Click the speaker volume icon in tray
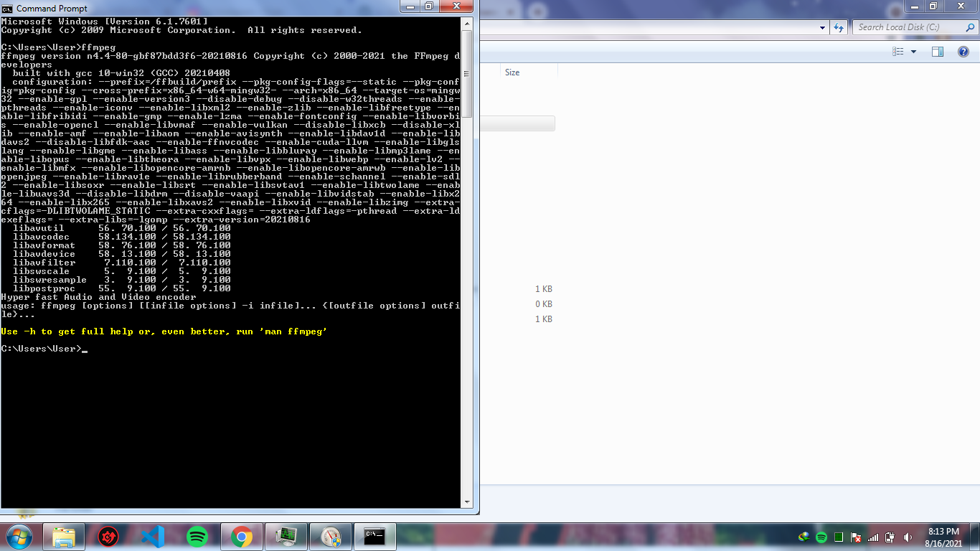The width and height of the screenshot is (980, 551). [x=908, y=537]
